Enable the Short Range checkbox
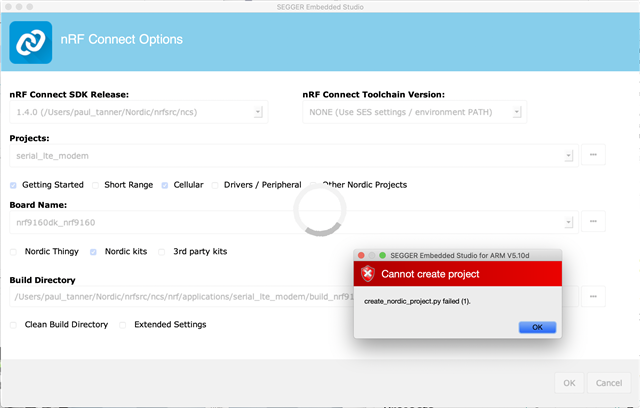Viewport: 640px width, 408px height. click(96, 185)
